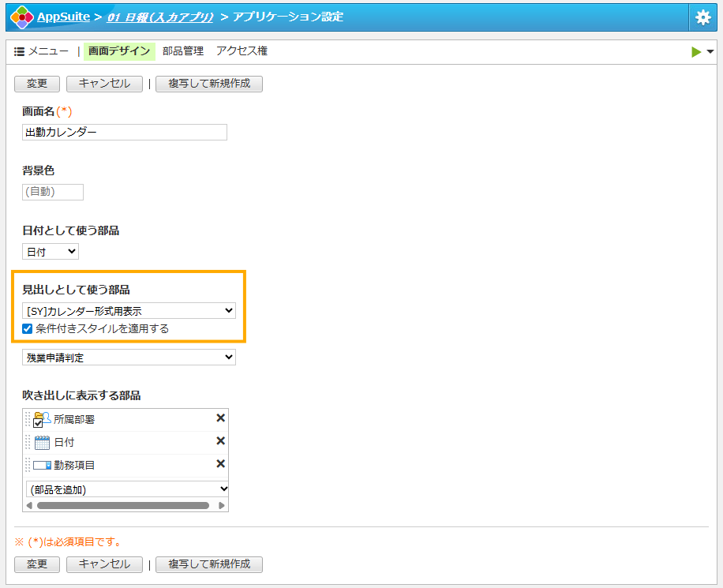Click the AppSuite logo icon
The image size is (723, 588).
[21, 17]
